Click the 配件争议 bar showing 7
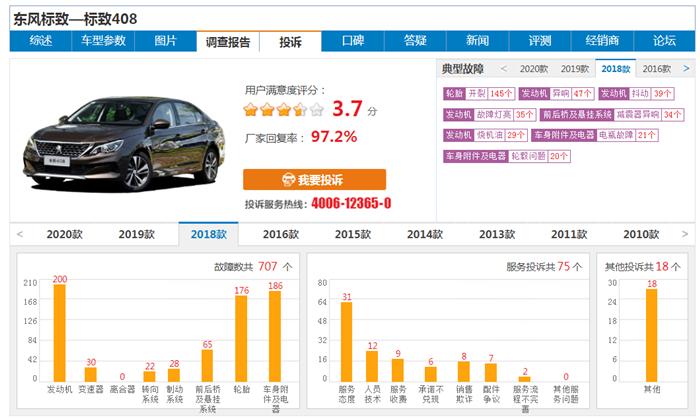The height and width of the screenshot is (418, 700). [x=491, y=372]
